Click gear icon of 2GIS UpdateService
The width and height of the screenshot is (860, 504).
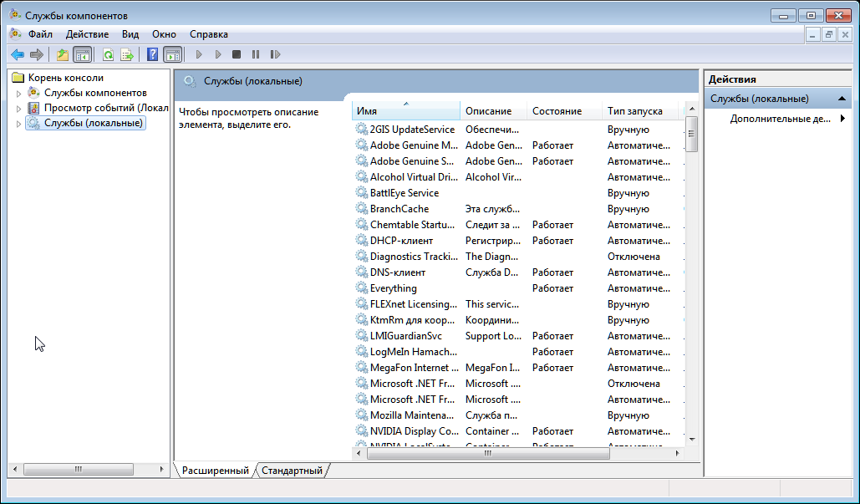pos(361,129)
